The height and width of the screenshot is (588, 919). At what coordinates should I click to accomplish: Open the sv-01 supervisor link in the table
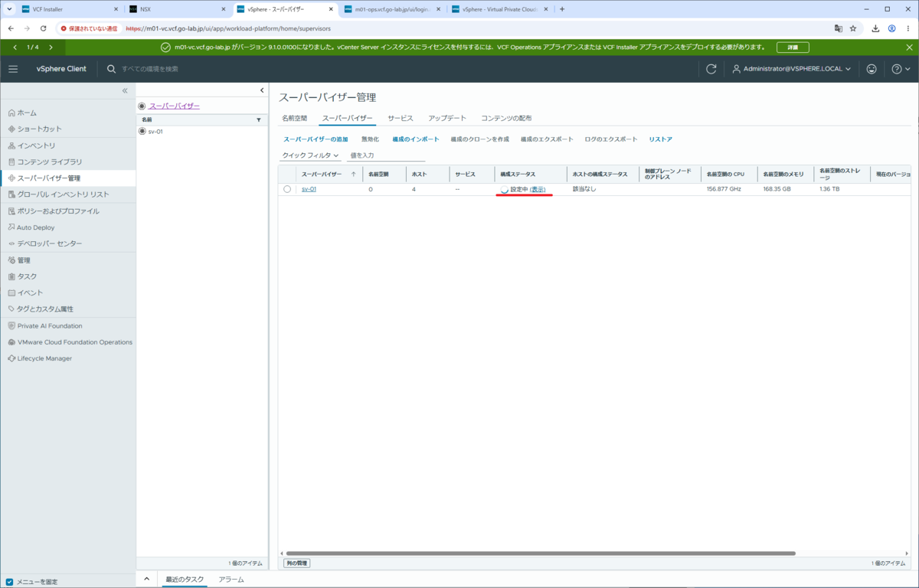309,189
